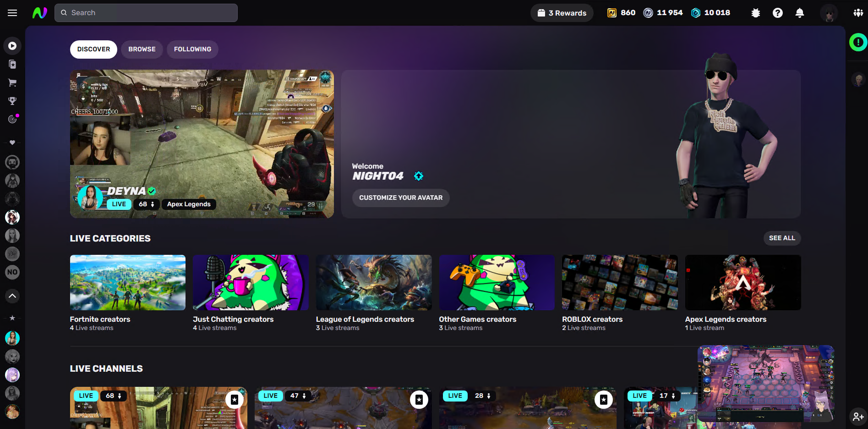Switch to the Discover tab
The height and width of the screenshot is (429, 868).
pyautogui.click(x=93, y=49)
